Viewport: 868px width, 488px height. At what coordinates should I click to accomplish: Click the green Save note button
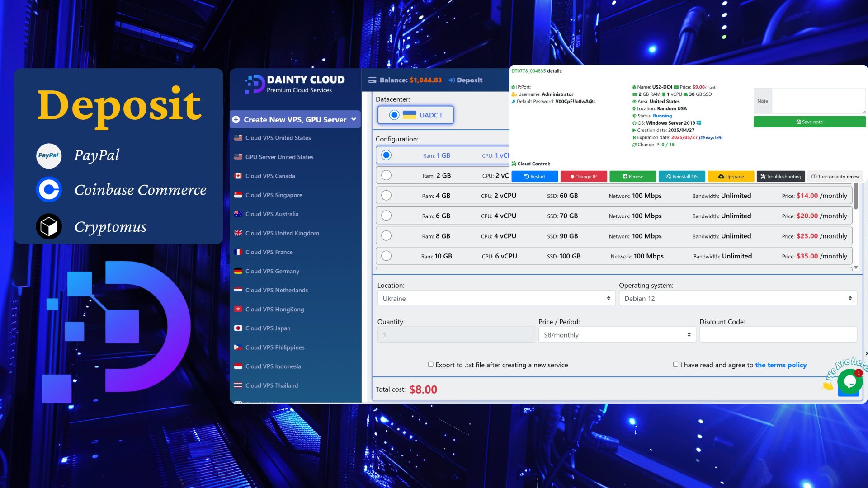pyautogui.click(x=809, y=122)
